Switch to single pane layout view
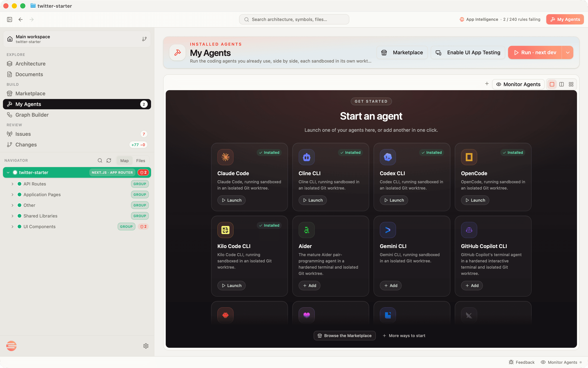The image size is (588, 368). tap(552, 84)
